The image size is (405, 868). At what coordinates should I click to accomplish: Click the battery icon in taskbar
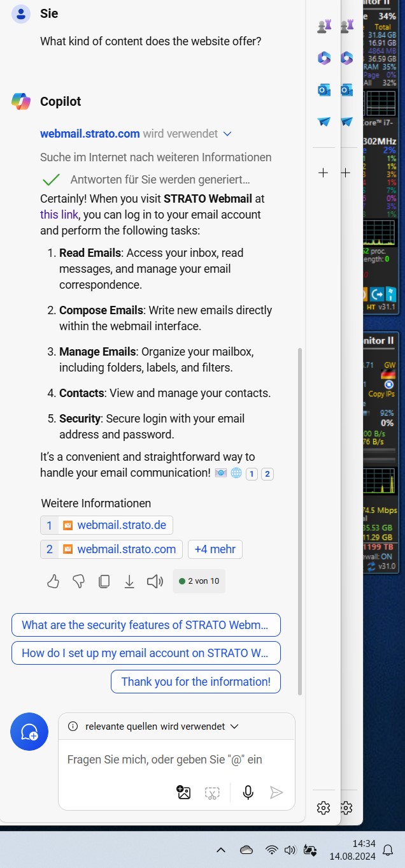point(310,850)
